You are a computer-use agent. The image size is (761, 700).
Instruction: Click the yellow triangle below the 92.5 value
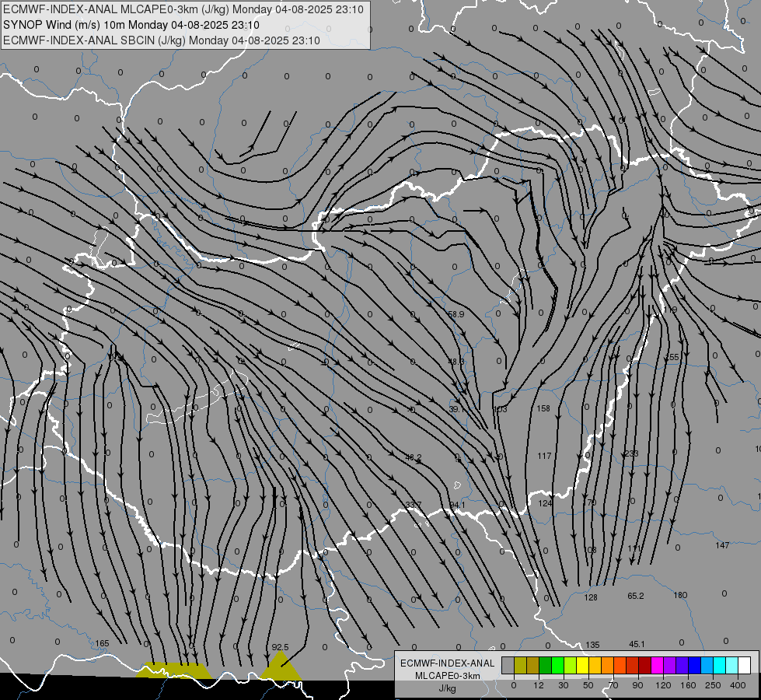click(280, 670)
